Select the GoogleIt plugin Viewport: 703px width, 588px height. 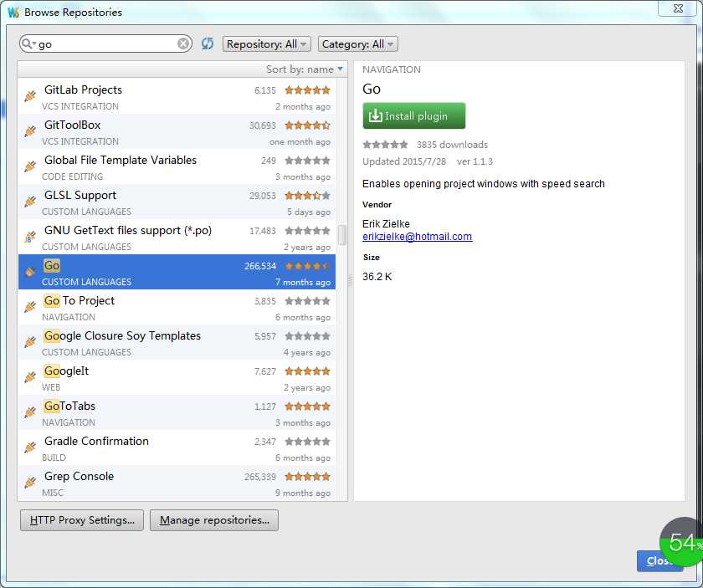click(x=177, y=377)
